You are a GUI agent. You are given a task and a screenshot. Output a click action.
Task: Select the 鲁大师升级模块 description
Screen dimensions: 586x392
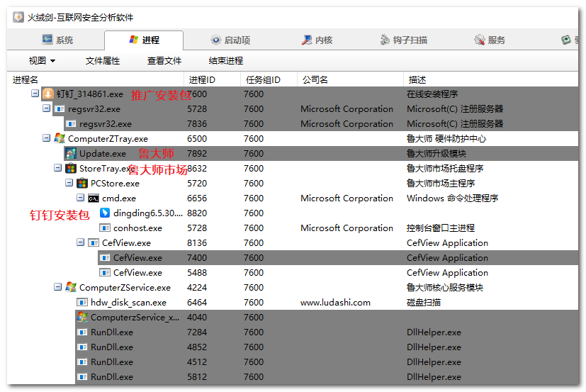coord(436,154)
